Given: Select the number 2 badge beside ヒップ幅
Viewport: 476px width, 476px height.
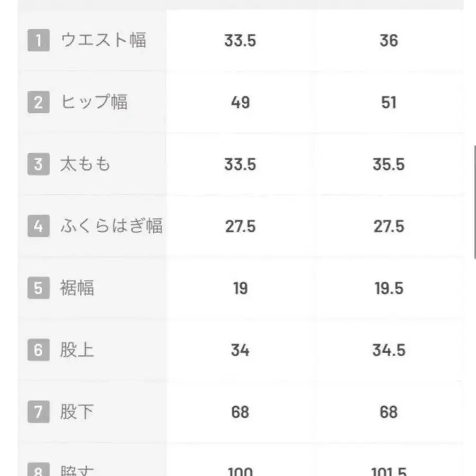Looking at the screenshot, I should point(38,102).
